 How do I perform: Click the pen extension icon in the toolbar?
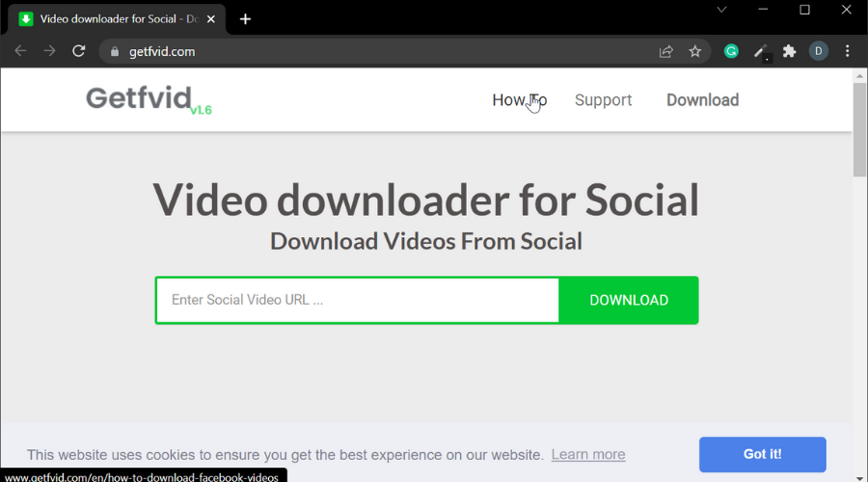click(761, 52)
